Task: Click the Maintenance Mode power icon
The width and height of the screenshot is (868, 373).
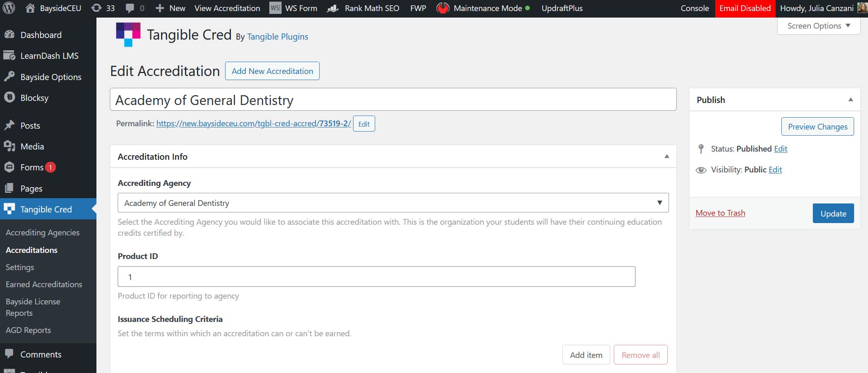Action: click(443, 8)
